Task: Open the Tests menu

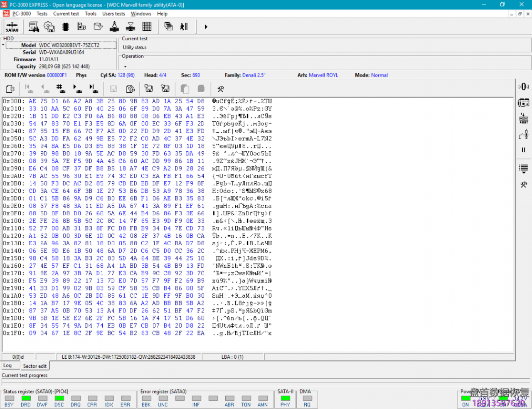Action: point(42,14)
